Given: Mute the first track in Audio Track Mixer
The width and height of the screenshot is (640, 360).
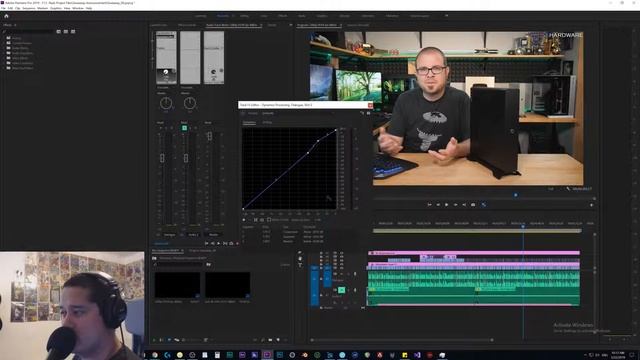Looking at the screenshot, I should [160, 128].
